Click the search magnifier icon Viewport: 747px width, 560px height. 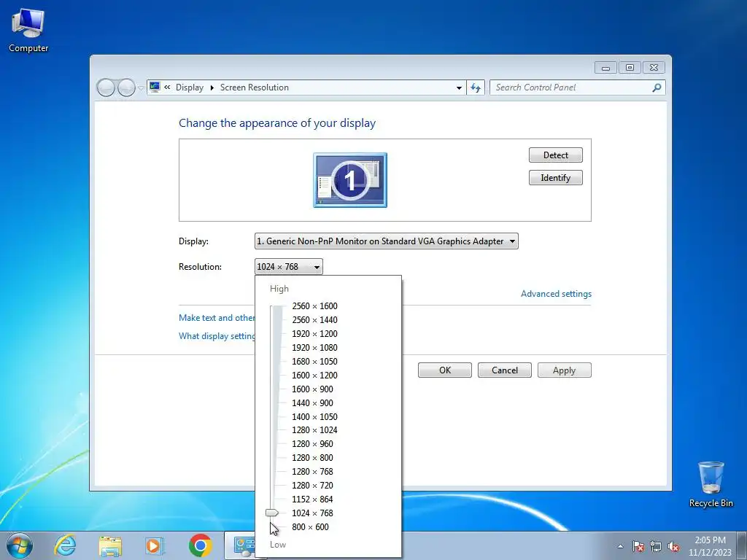[x=657, y=87]
